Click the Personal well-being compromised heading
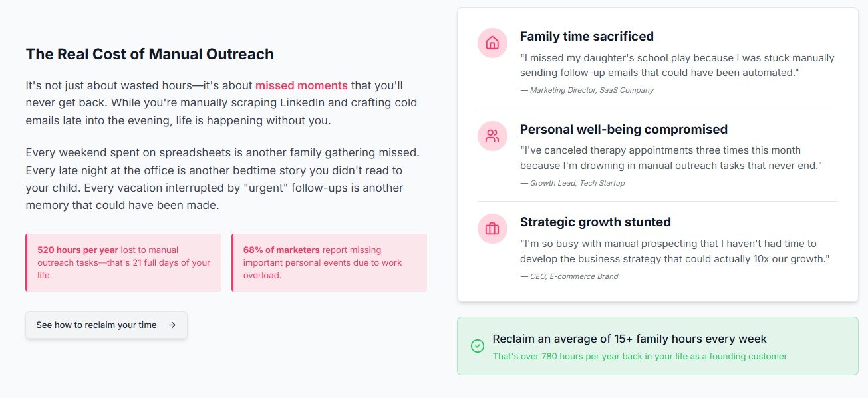868x398 pixels. (623, 129)
